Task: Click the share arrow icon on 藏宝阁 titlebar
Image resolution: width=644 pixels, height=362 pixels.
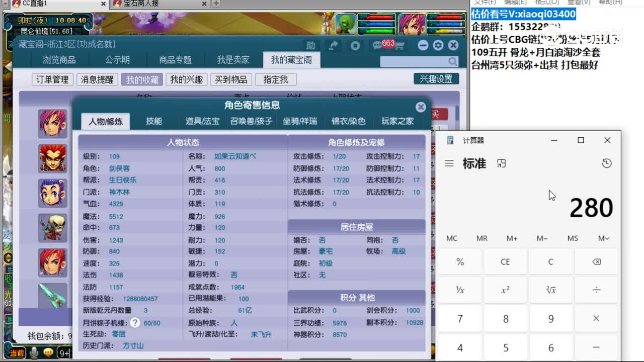Action: point(333,45)
